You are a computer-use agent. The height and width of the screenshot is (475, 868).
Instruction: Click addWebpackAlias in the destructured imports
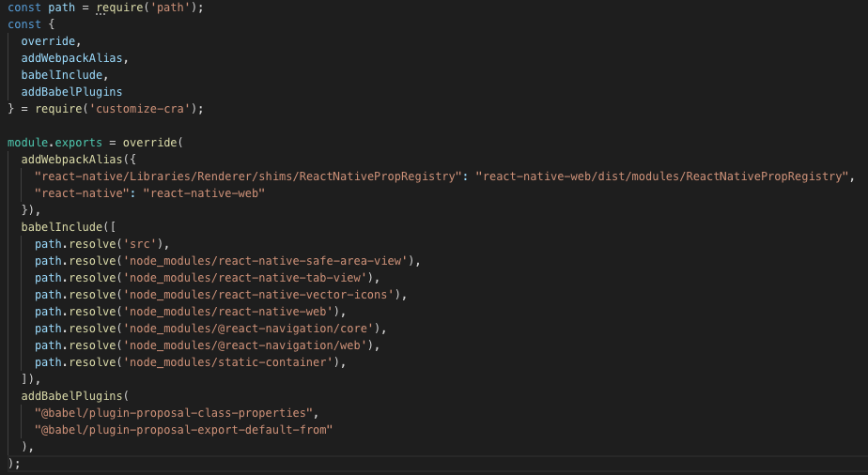click(72, 58)
